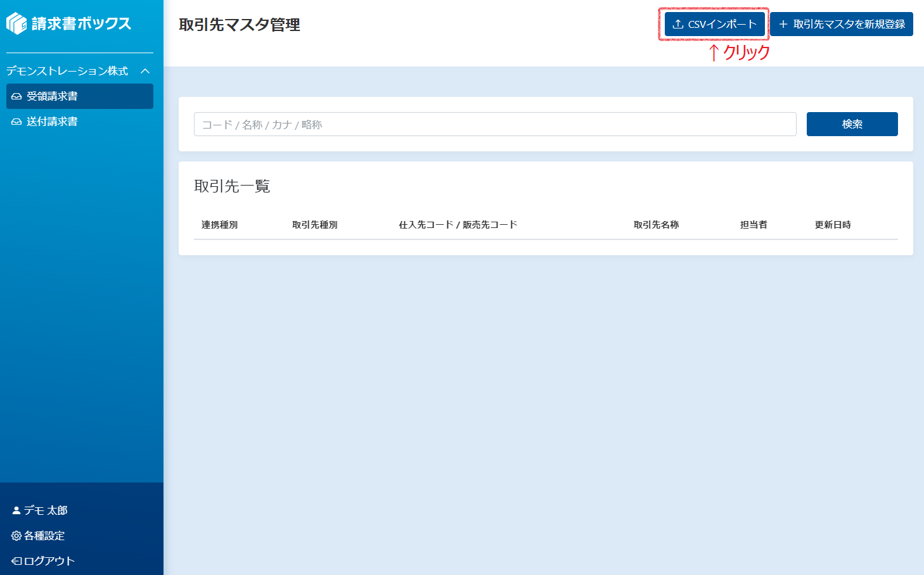Click the 更新日時 column header
The image size is (924, 575).
(833, 225)
